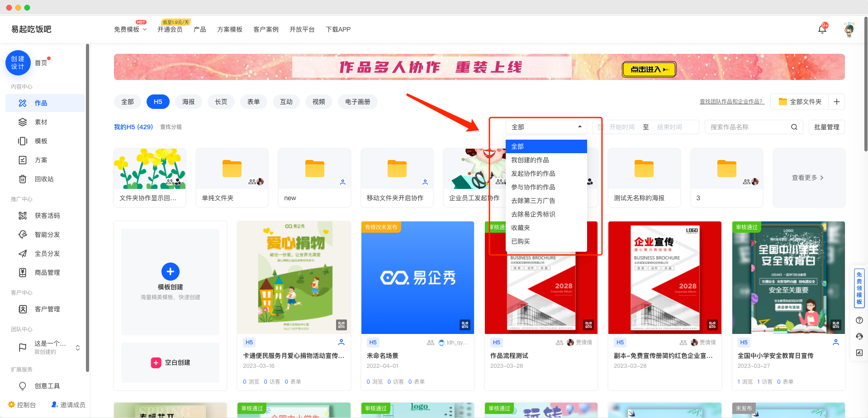Image resolution: width=868 pixels, height=418 pixels.
Task: Open 素材 materials in sidebar
Action: (x=41, y=122)
